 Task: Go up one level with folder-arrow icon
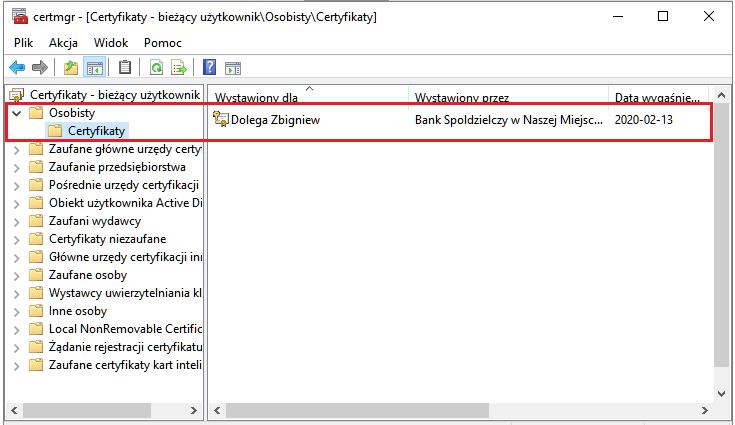(71, 68)
